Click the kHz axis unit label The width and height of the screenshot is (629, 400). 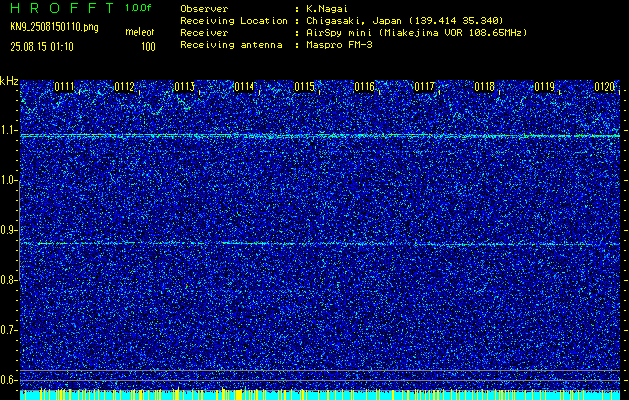click(9, 81)
